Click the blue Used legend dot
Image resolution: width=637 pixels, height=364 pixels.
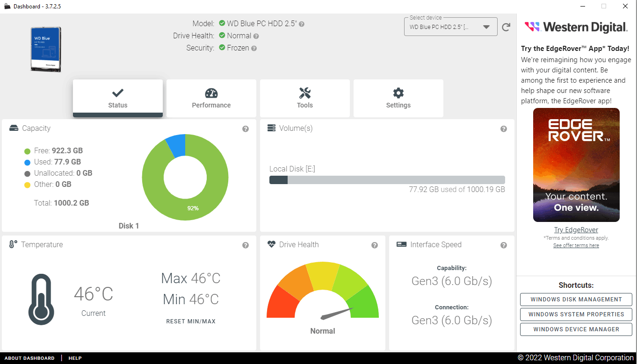point(28,162)
